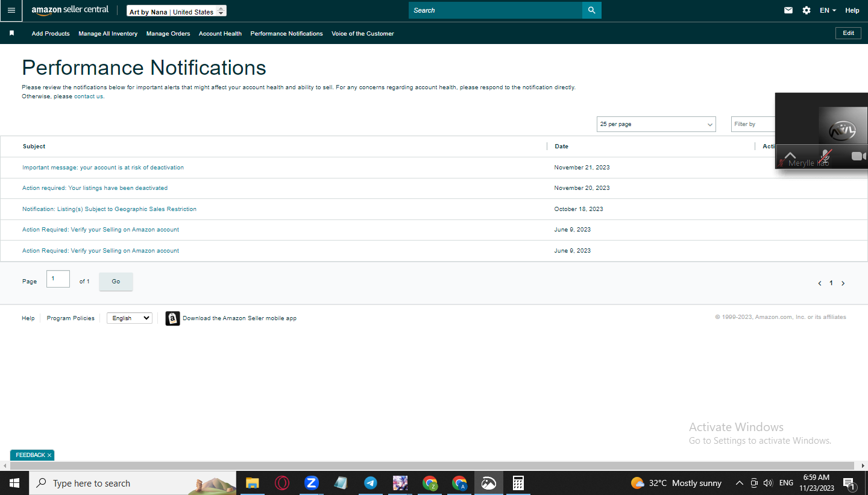This screenshot has width=868, height=495.
Task: Click the Zoom participant video thumbnail
Action: click(x=843, y=126)
